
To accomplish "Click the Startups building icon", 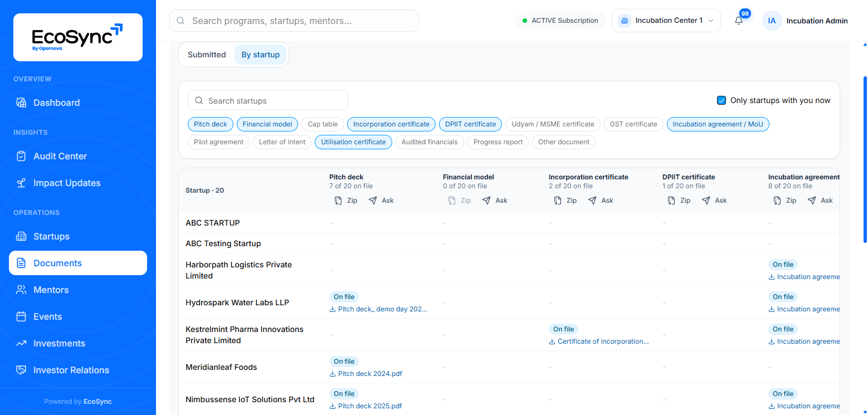I will click(x=21, y=236).
